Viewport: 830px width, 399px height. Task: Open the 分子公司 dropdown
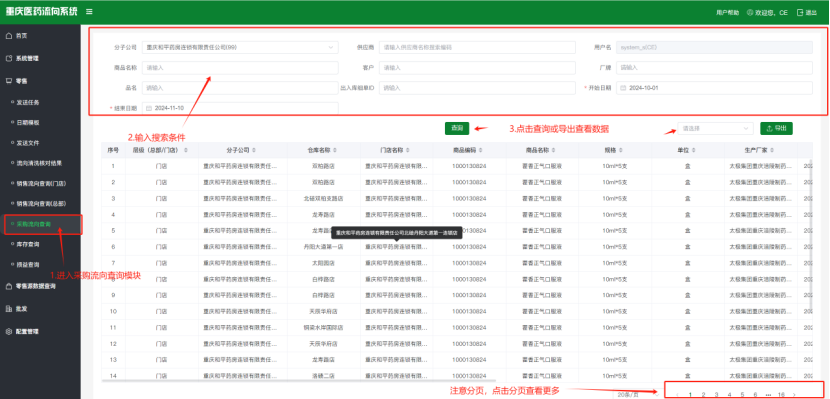pos(240,47)
